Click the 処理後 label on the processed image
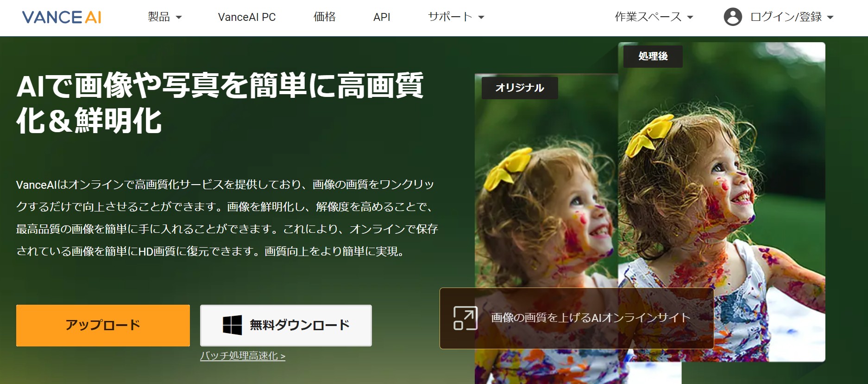Viewport: 868px width, 384px height. [x=653, y=57]
